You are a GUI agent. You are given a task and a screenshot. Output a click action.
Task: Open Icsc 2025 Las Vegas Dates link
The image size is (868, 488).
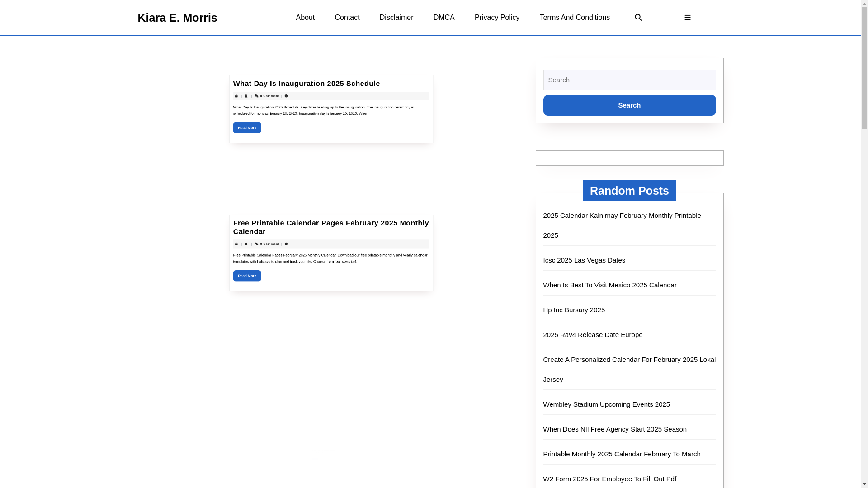point(584,260)
